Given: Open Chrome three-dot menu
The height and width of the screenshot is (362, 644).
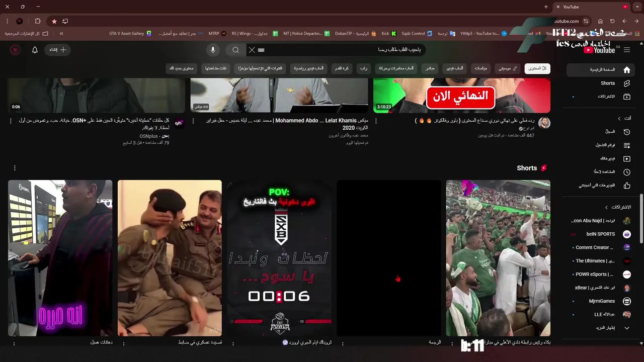Looking at the screenshot, I should click(x=7, y=21).
